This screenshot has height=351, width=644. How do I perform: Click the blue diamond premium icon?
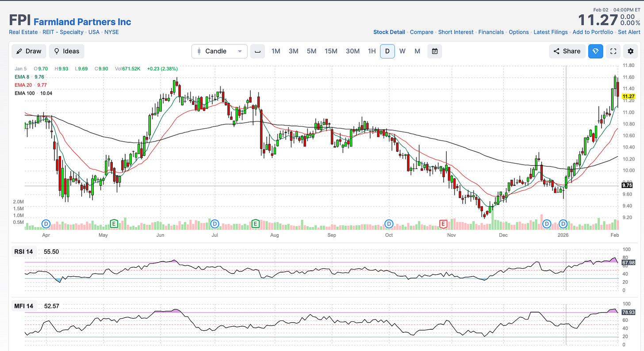[x=595, y=51]
